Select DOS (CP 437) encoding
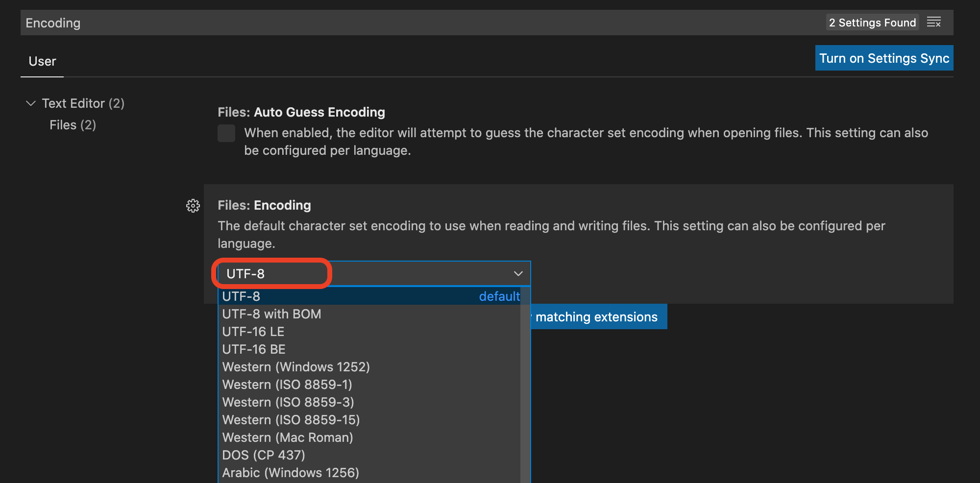Viewport: 980px width, 483px height. (264, 455)
